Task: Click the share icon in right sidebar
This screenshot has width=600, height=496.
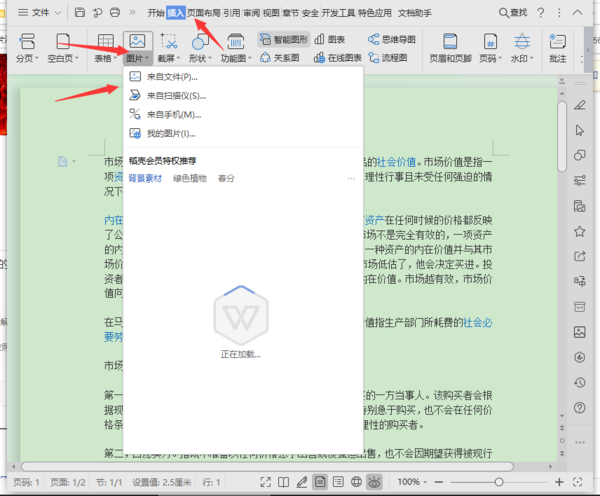Action: 580,256
